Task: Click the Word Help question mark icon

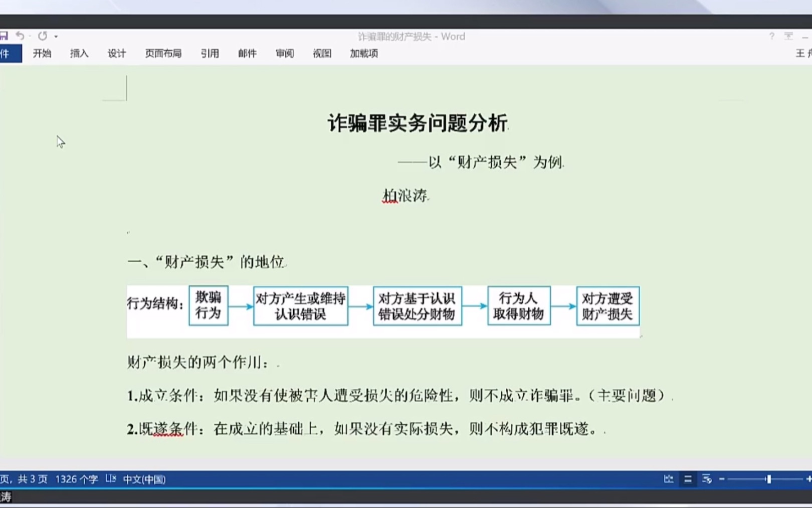Action: tap(772, 36)
